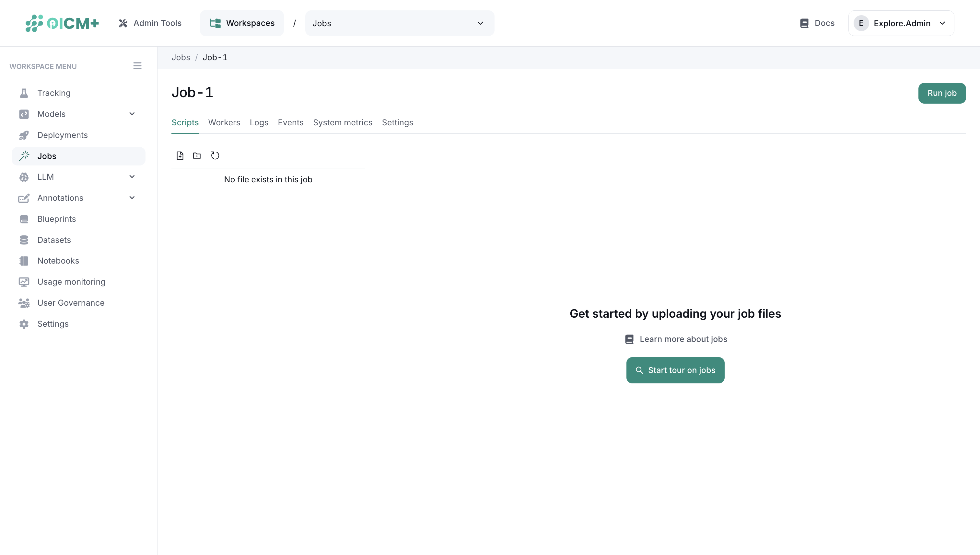Image resolution: width=980 pixels, height=555 pixels.
Task: Switch to the Workers tab
Action: (224, 122)
